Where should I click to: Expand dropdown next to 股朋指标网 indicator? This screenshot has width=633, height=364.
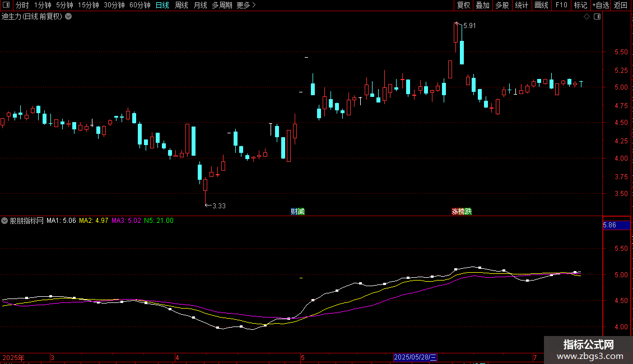(x=4, y=221)
